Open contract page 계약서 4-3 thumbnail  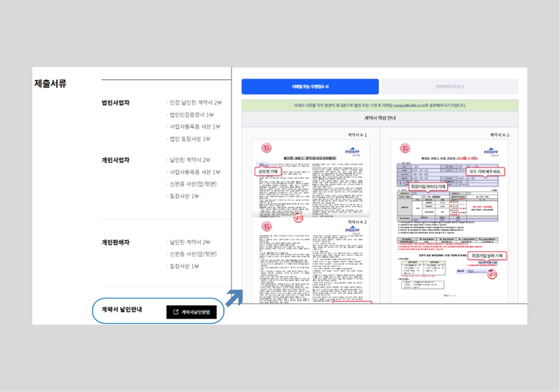tap(449, 221)
